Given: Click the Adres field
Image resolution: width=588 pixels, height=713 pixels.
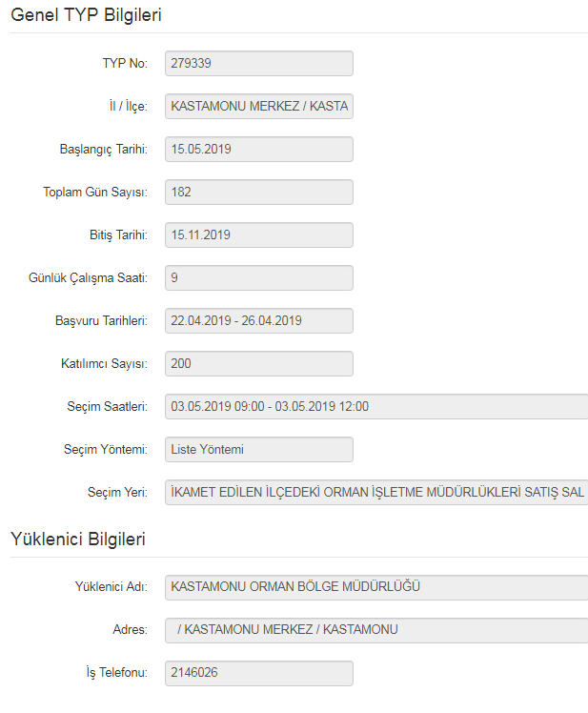Looking at the screenshot, I should click(x=375, y=629).
